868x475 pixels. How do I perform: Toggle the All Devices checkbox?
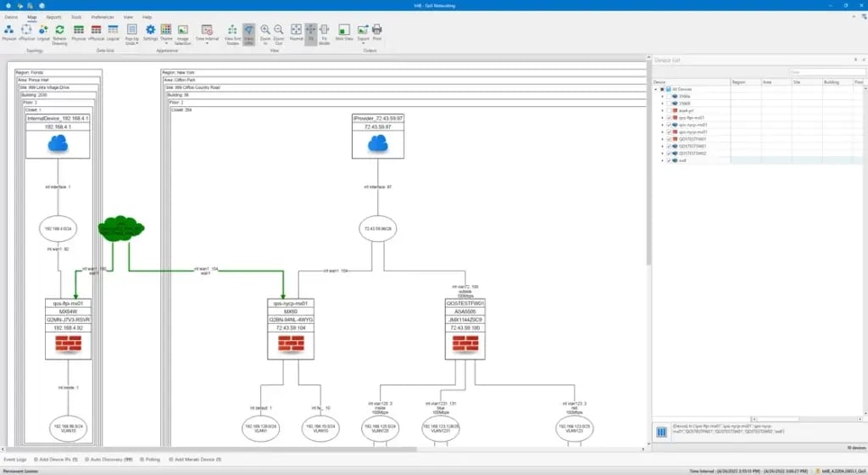[662, 89]
